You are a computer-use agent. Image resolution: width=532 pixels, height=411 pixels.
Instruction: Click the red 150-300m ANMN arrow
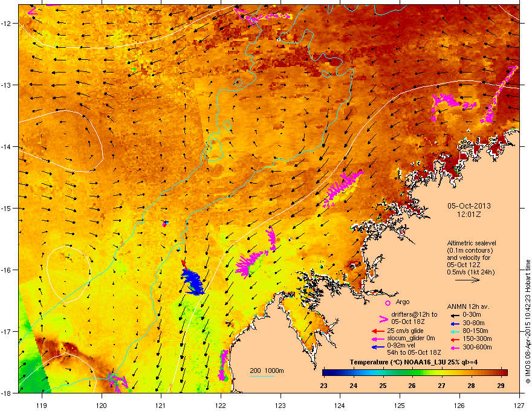pos(454,340)
